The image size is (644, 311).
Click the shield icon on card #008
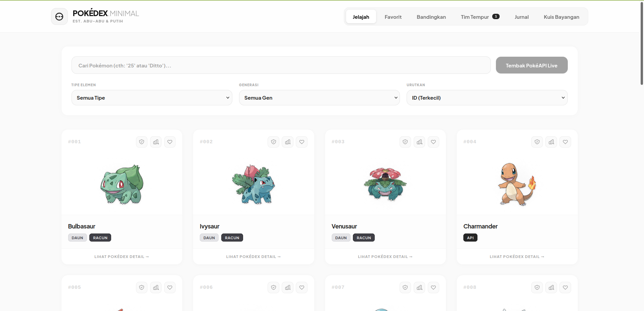[537, 288]
